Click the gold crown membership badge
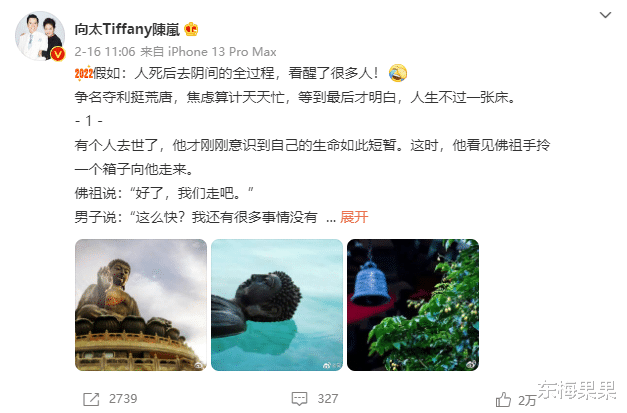The image size is (627, 413). point(191,29)
